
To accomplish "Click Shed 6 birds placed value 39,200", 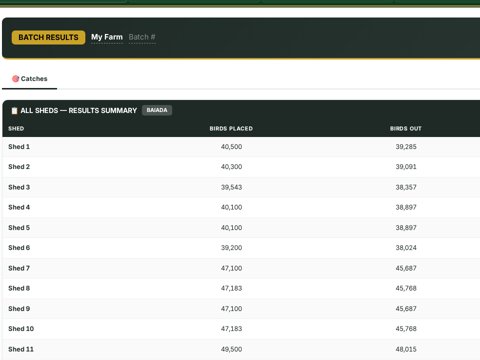I will [x=231, y=248].
